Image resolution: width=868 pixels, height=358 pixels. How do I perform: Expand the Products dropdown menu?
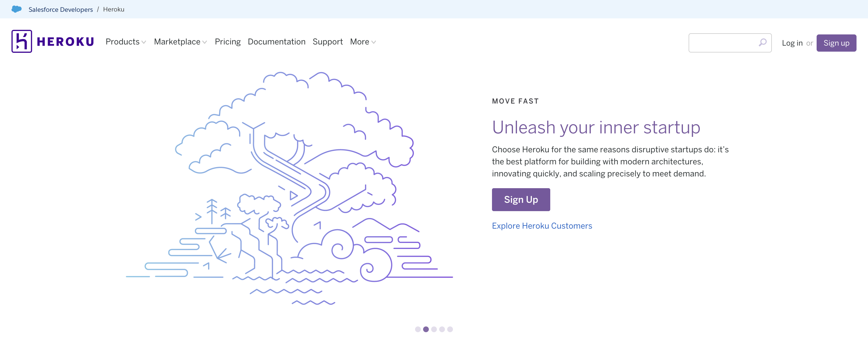click(x=126, y=42)
